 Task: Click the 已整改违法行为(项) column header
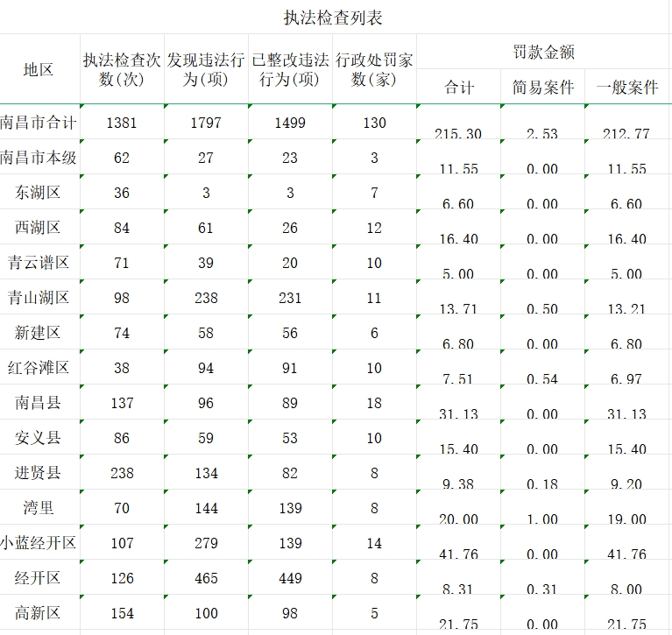(x=290, y=69)
